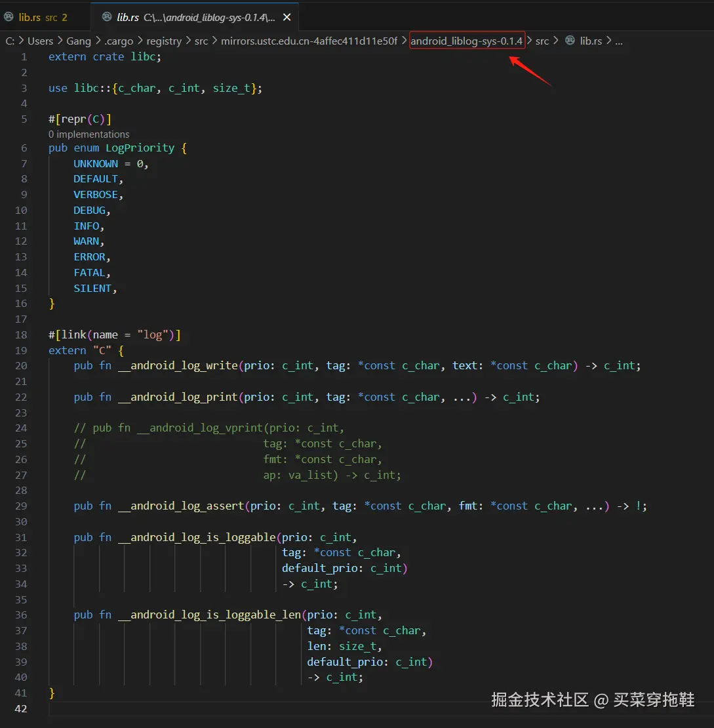
Task: Open the android_liblog-sys-0.1.4 breadcrumb folder
Action: pyautogui.click(x=467, y=41)
